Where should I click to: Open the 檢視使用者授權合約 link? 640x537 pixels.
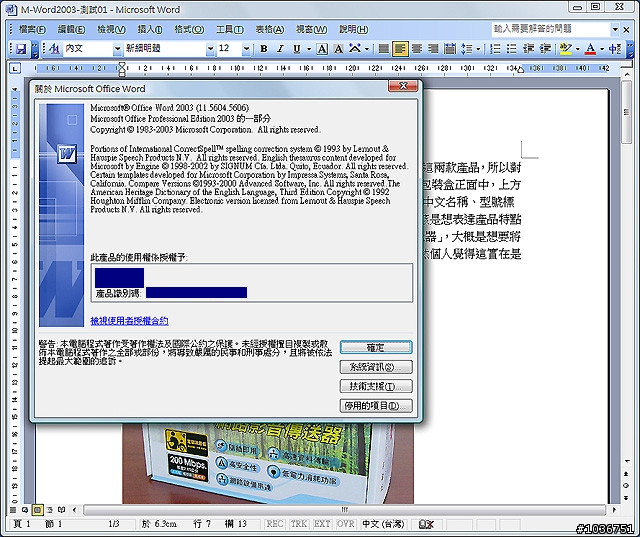click(129, 321)
